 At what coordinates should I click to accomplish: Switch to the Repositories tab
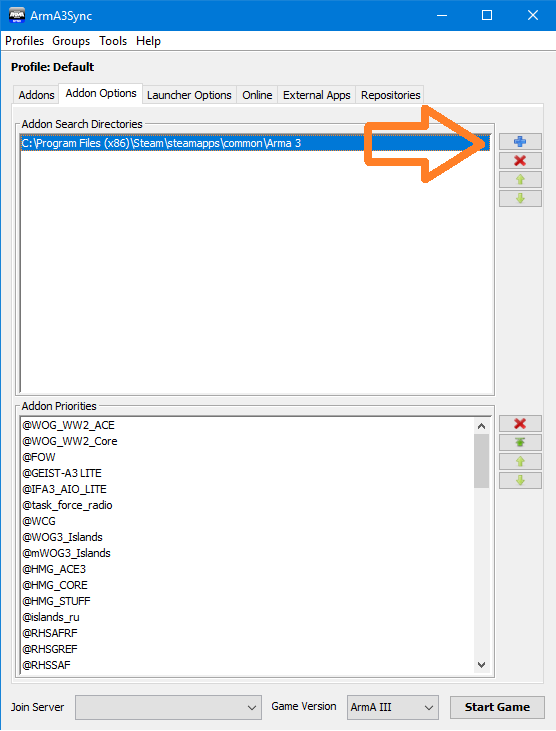pyautogui.click(x=391, y=95)
